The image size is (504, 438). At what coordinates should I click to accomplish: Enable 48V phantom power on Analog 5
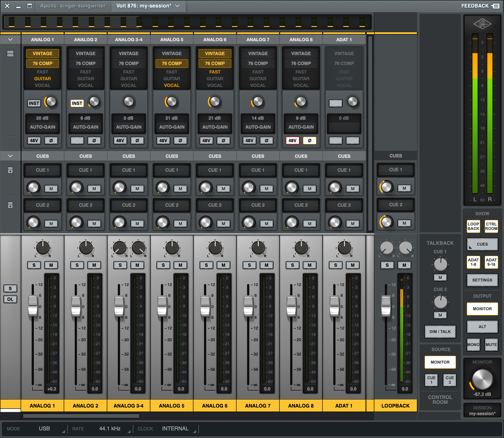pyautogui.click(x=163, y=141)
